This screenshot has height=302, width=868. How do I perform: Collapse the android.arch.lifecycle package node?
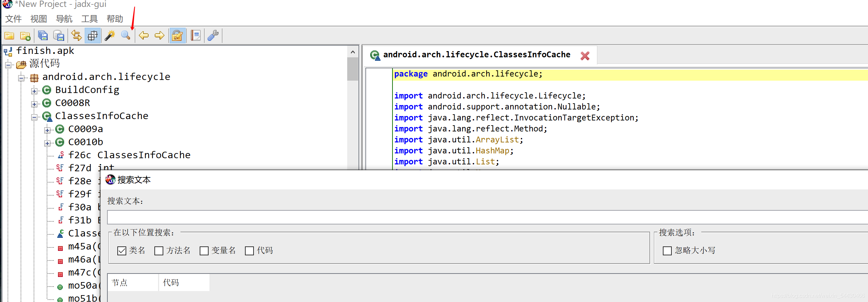pyautogui.click(x=21, y=78)
